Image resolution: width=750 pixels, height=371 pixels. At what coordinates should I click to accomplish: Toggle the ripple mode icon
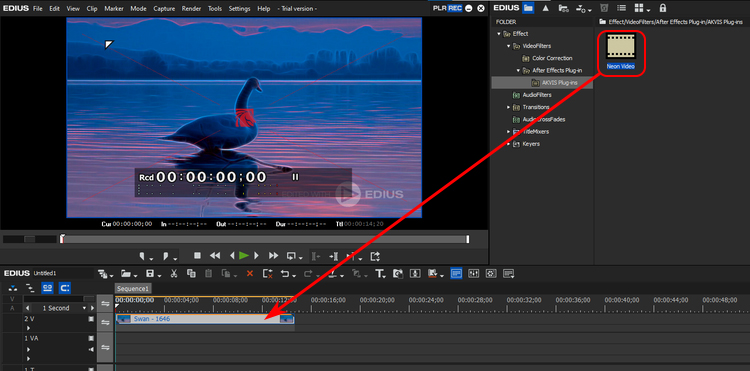[x=30, y=288]
